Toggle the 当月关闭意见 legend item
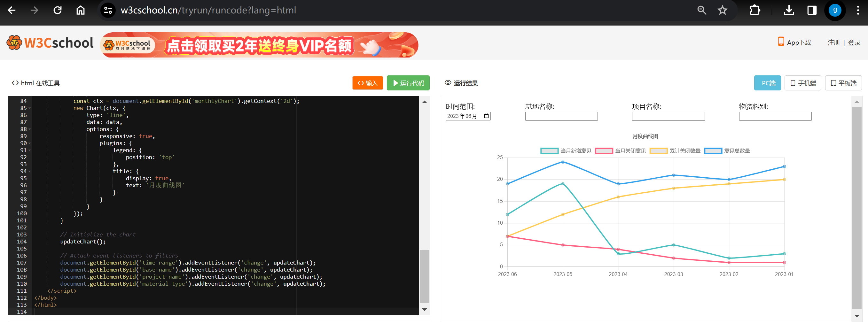This screenshot has width=868, height=331. [620, 151]
